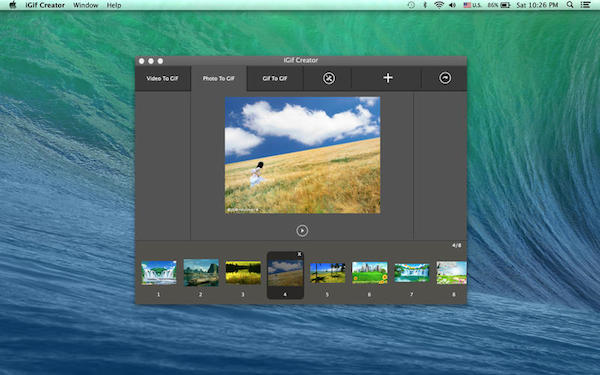Open the iGif Creator application menu
Viewport: 600px width, 375px height.
click(45, 5)
